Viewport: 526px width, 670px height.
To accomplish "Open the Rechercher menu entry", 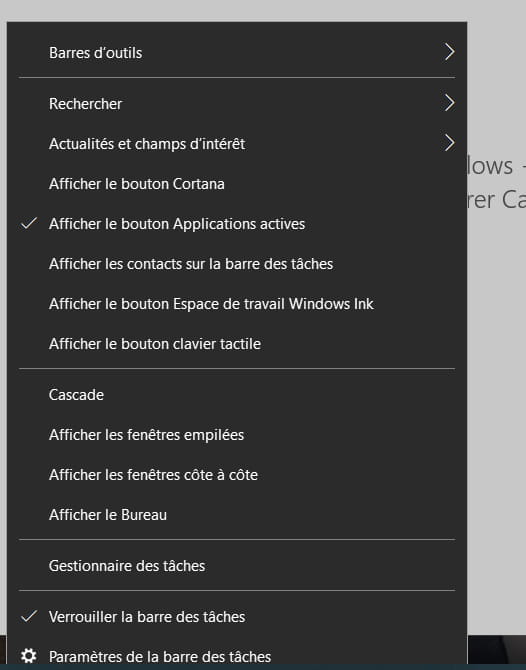I will pos(237,103).
